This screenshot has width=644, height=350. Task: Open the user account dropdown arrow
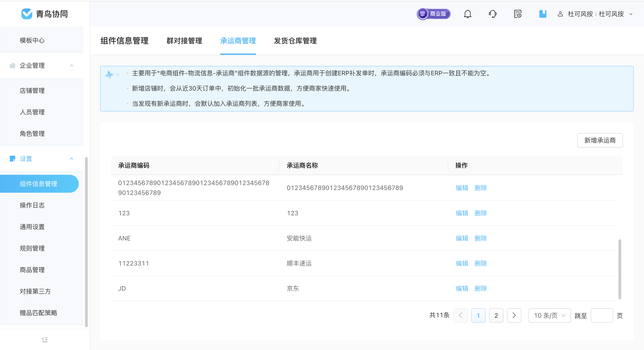[x=631, y=14]
